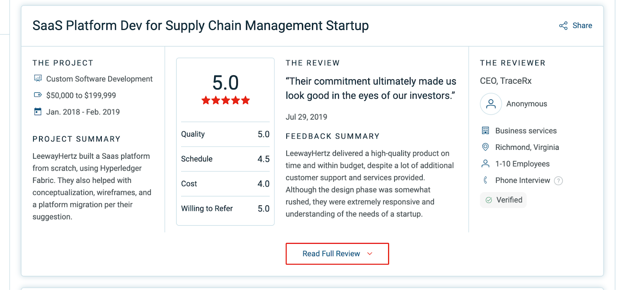Select the Willing to Refer row
Viewport: 644px width, 290px height.
coord(225,209)
